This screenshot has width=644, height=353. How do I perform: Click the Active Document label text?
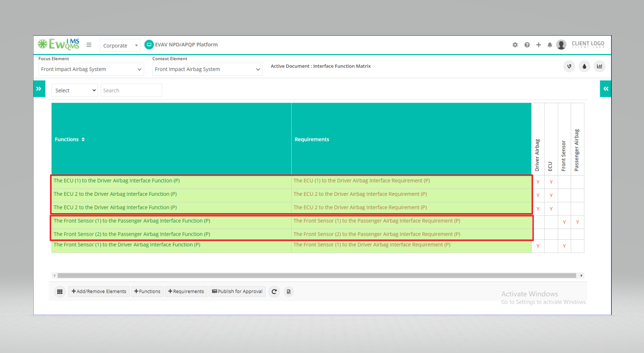pyautogui.click(x=321, y=67)
